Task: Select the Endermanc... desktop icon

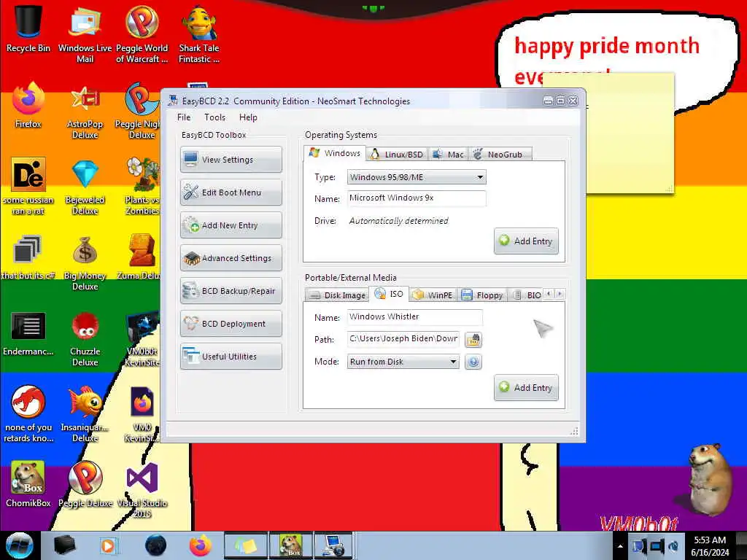Action: coord(28,333)
